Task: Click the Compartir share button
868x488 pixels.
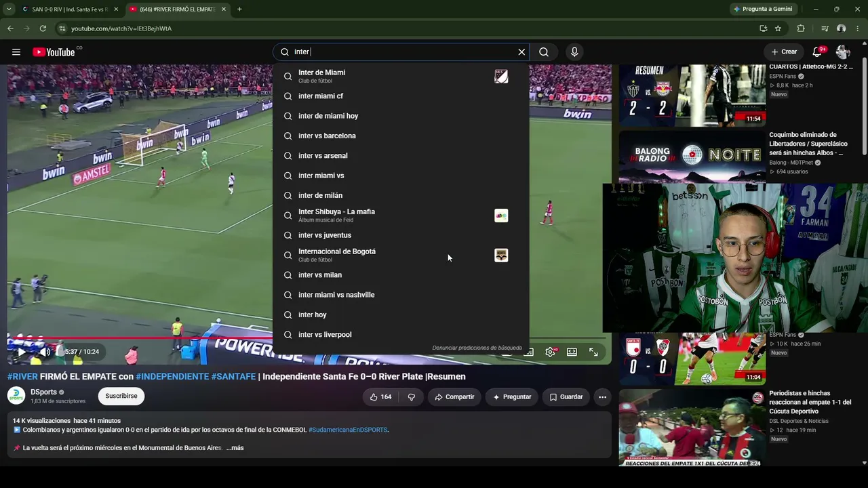Action: coord(454,397)
